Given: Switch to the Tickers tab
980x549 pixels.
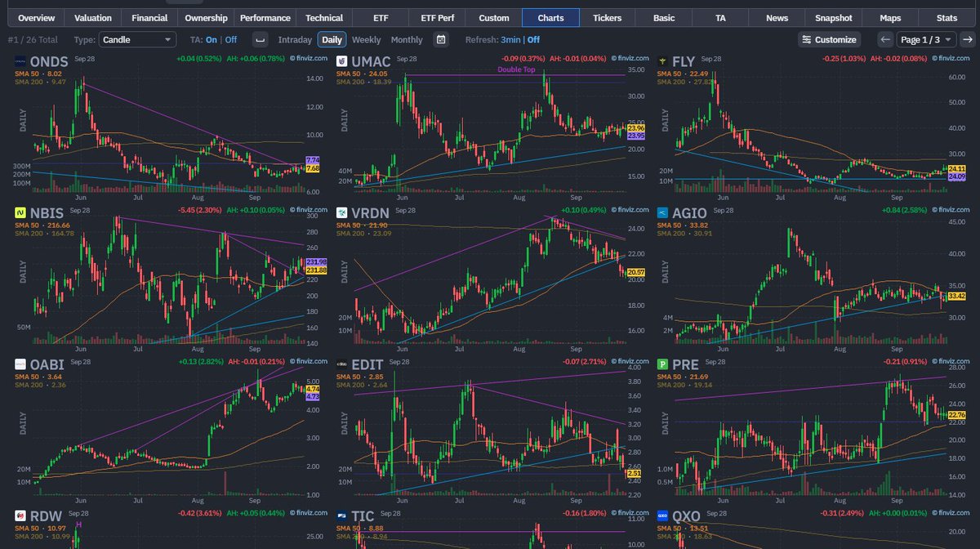Looking at the screenshot, I should tap(607, 18).
